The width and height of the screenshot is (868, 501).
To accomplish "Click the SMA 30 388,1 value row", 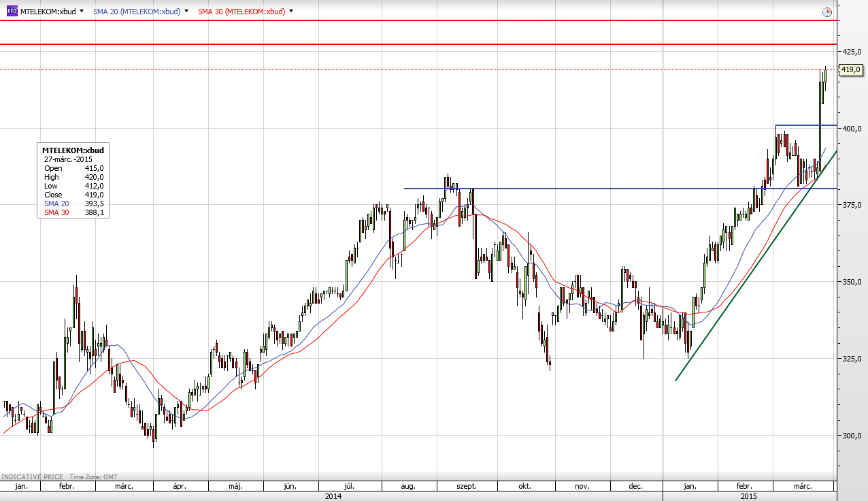I will pyautogui.click(x=73, y=212).
